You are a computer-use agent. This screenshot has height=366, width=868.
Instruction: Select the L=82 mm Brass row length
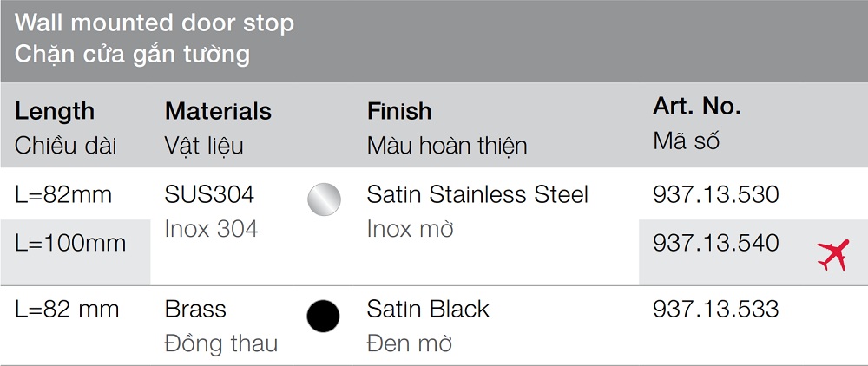coord(67,309)
